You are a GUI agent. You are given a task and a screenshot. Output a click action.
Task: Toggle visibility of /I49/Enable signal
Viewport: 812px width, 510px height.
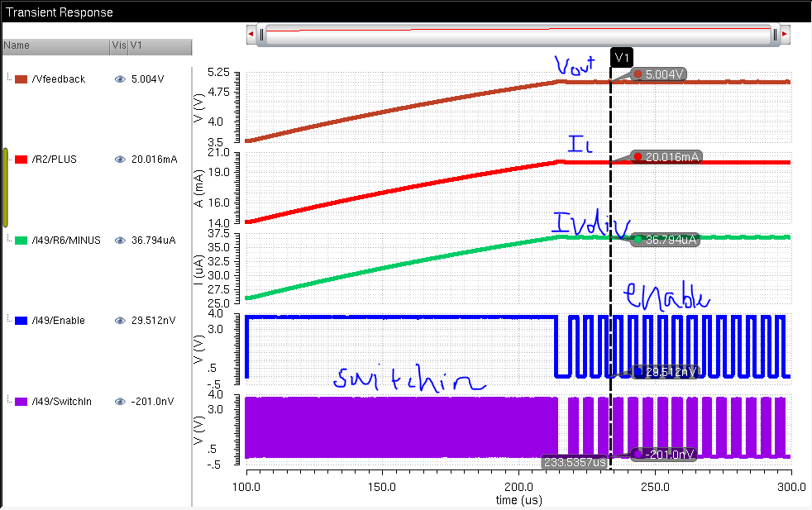[x=120, y=321]
